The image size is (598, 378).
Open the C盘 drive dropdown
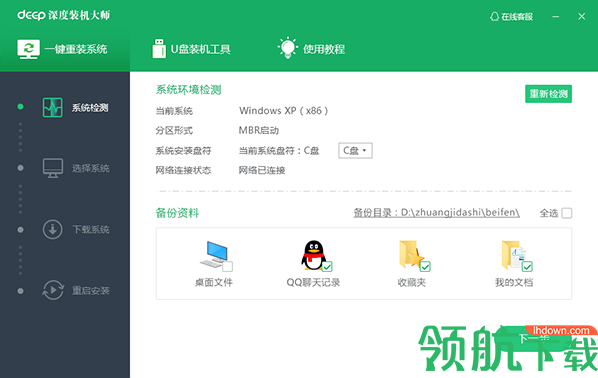pos(355,150)
